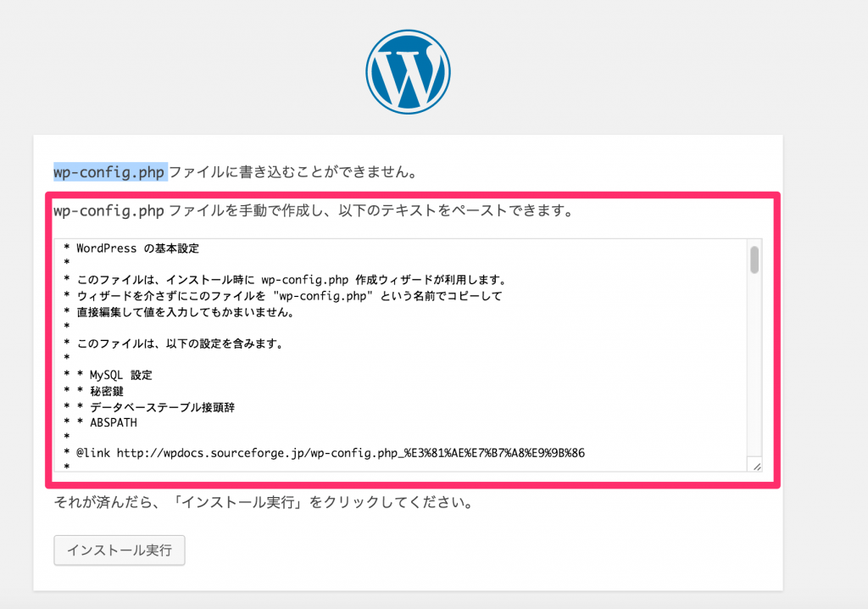Place cursor on the 'WordPress の基本設定' line
This screenshot has height=609, width=868.
136,249
